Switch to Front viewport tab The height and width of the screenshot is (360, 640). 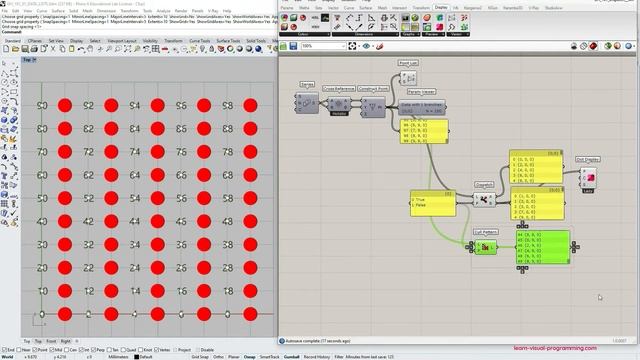(51, 341)
